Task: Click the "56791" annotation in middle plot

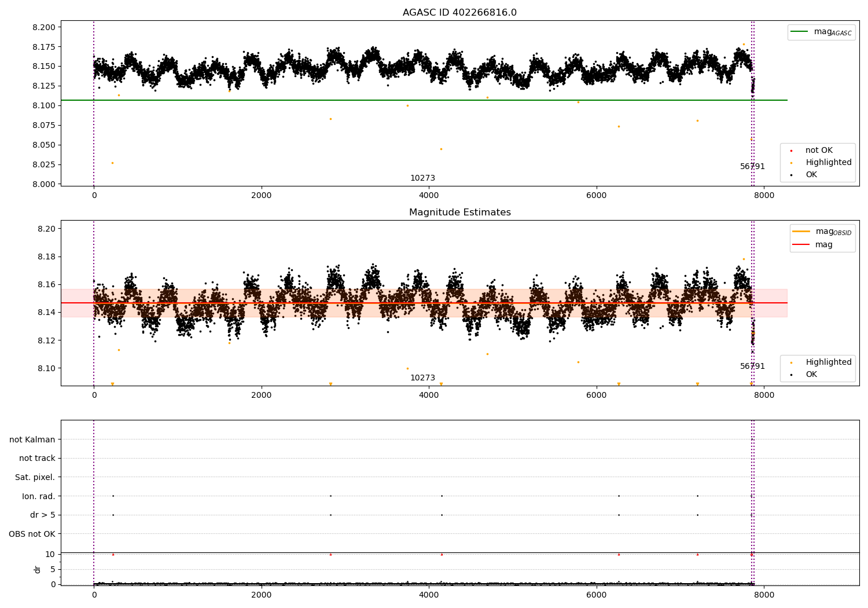Action: click(x=752, y=367)
